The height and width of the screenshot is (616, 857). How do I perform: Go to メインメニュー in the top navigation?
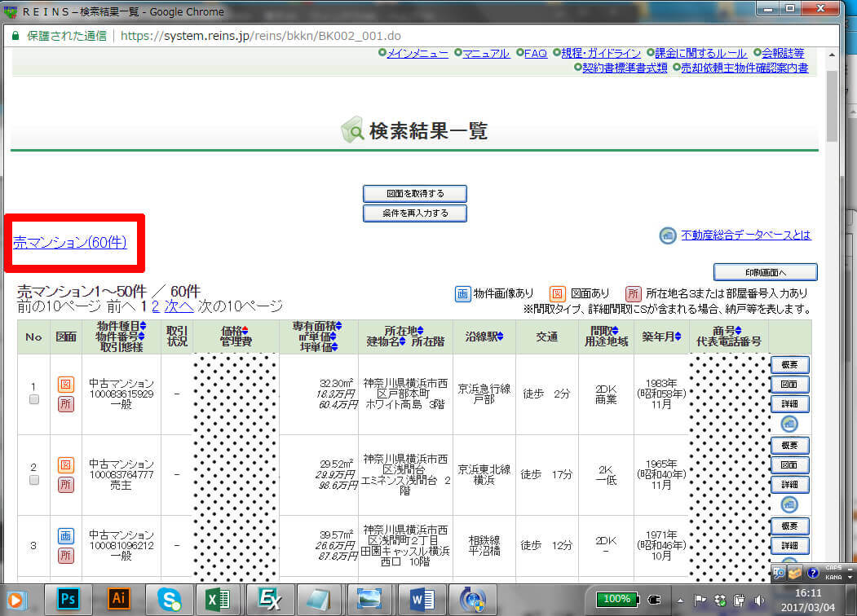click(416, 53)
